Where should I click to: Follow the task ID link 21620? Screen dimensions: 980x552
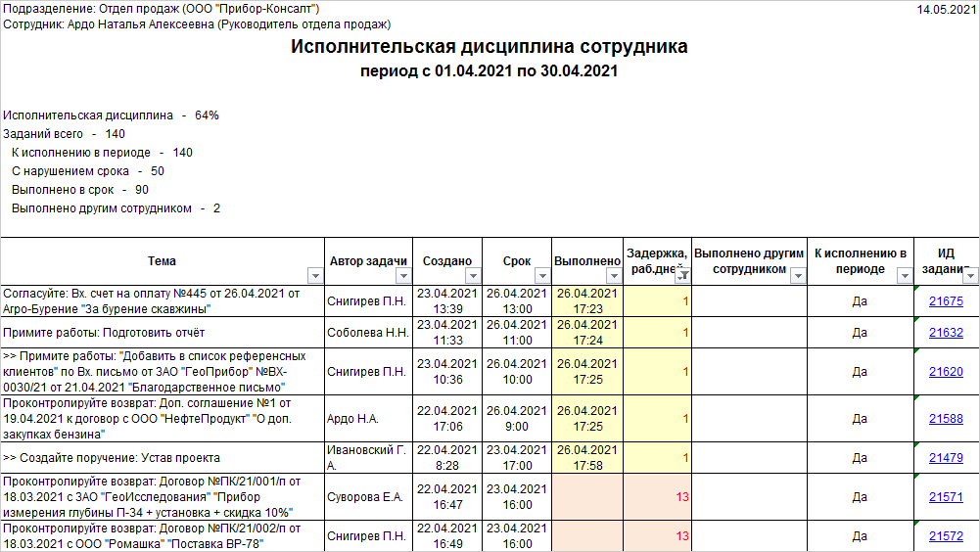pos(946,372)
